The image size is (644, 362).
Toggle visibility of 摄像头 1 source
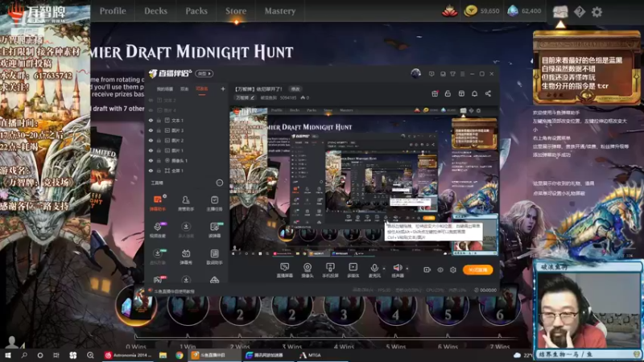point(151,160)
